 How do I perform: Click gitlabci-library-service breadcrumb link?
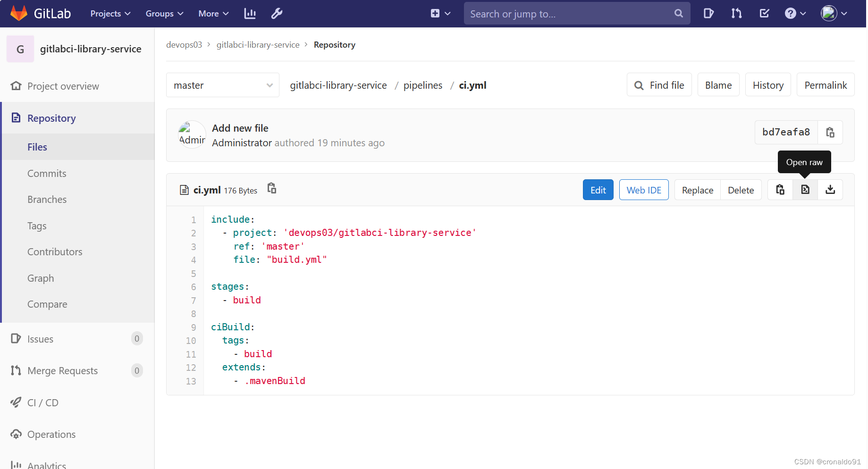click(x=258, y=45)
